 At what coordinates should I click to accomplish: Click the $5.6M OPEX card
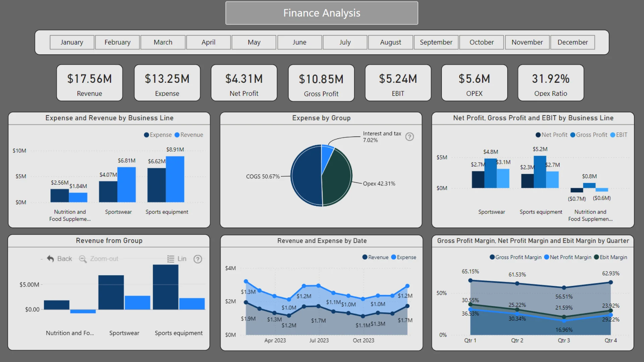[474, 83]
